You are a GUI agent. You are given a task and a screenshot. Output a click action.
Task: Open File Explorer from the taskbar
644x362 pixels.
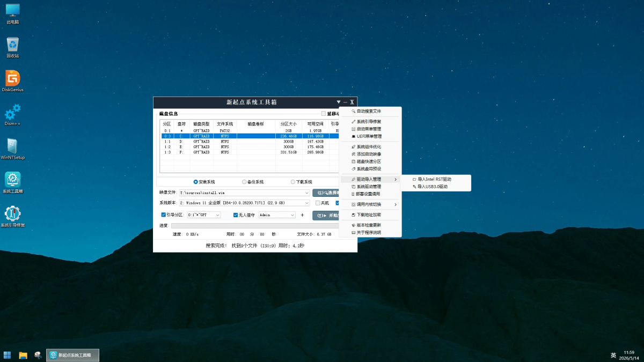click(23, 355)
